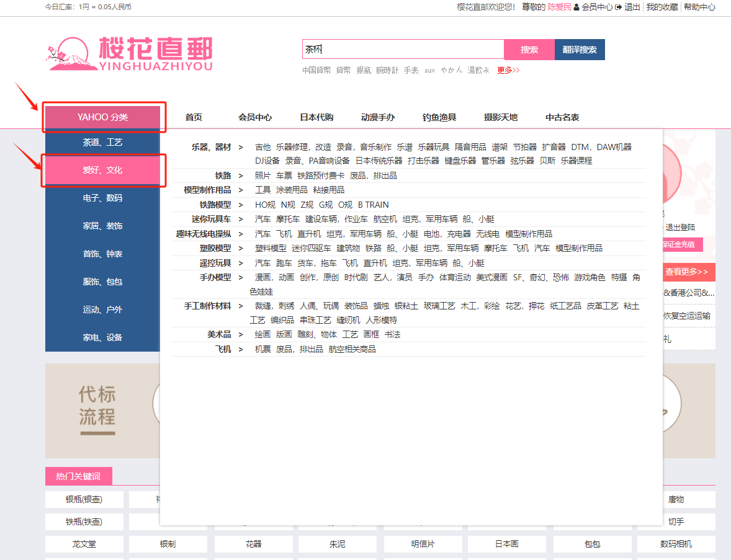The height and width of the screenshot is (560, 731).
Task: Click 更多>> to show more keywords
Action: click(x=508, y=70)
